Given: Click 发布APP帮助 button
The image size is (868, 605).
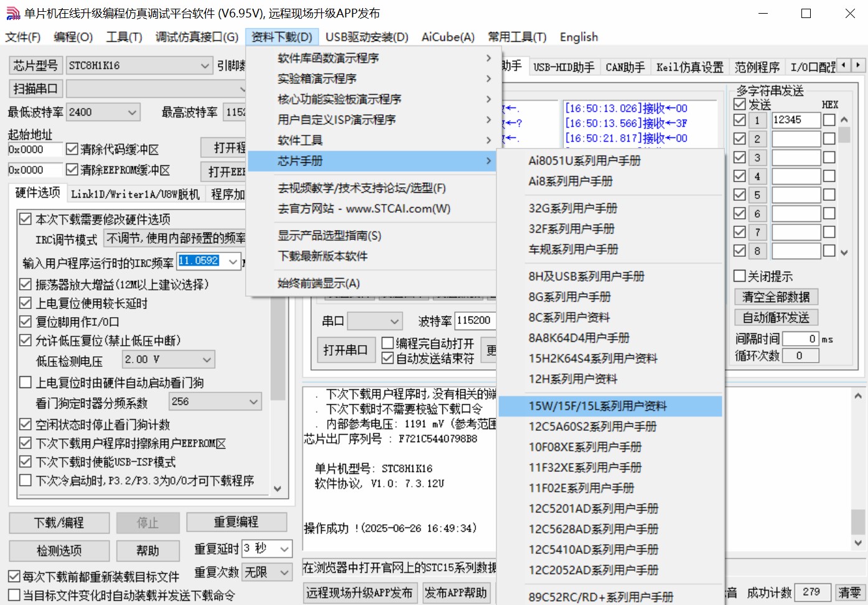Looking at the screenshot, I should (x=456, y=593).
